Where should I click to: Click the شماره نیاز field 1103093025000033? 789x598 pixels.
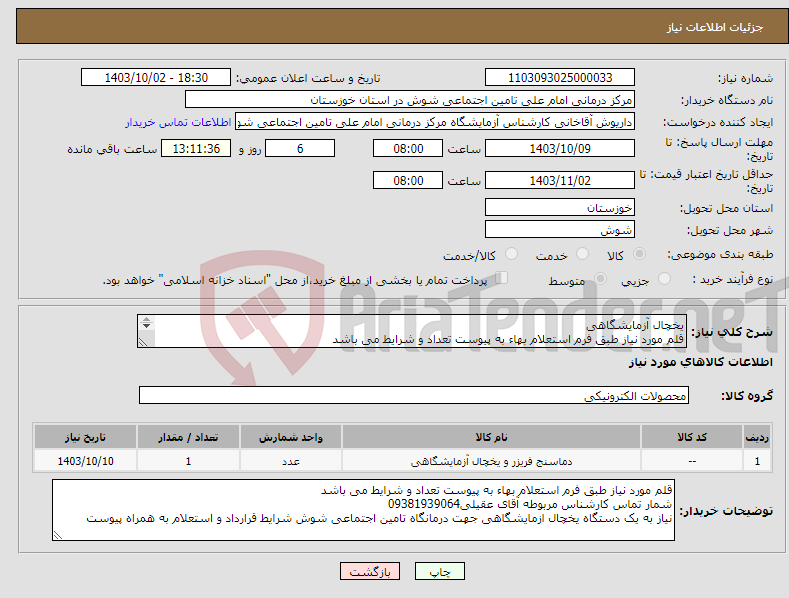(x=560, y=78)
